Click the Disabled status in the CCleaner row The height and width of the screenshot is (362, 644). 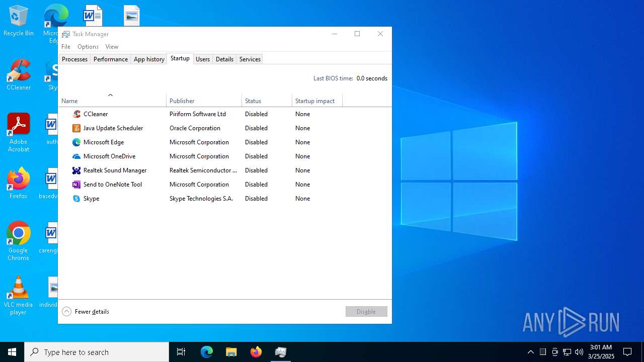click(256, 114)
